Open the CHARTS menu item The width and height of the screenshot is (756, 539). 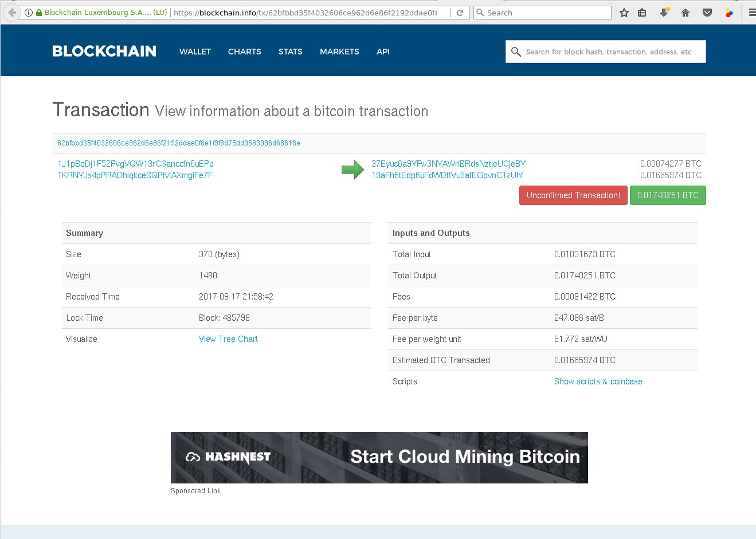[244, 52]
